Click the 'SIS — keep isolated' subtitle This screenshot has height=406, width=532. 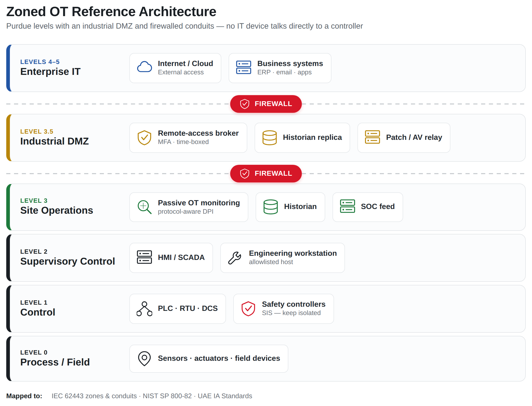click(x=291, y=313)
